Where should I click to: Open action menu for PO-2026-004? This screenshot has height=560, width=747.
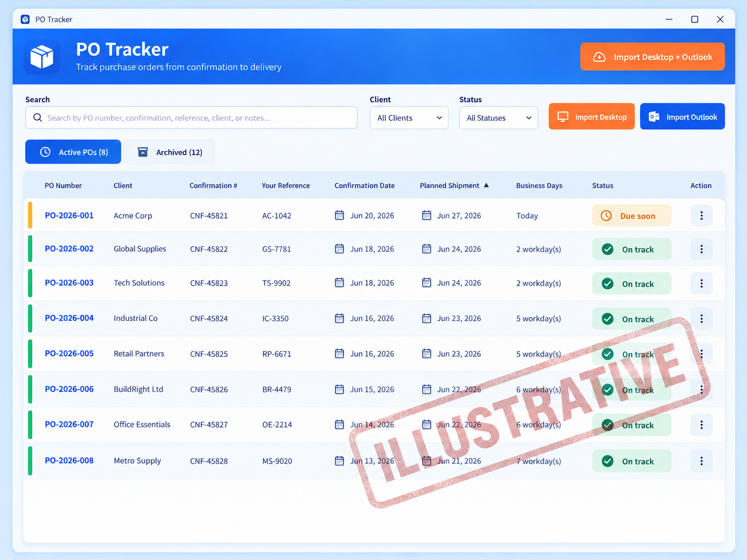pyautogui.click(x=701, y=319)
